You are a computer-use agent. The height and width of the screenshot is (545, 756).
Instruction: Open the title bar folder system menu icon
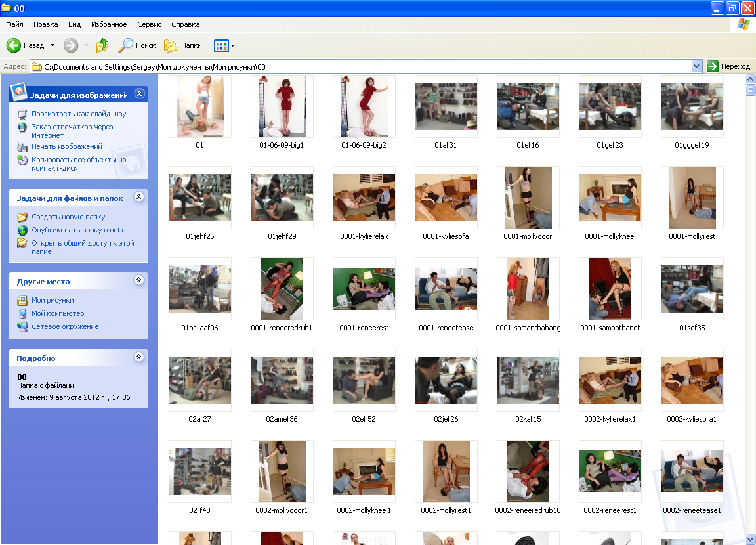coord(7,8)
